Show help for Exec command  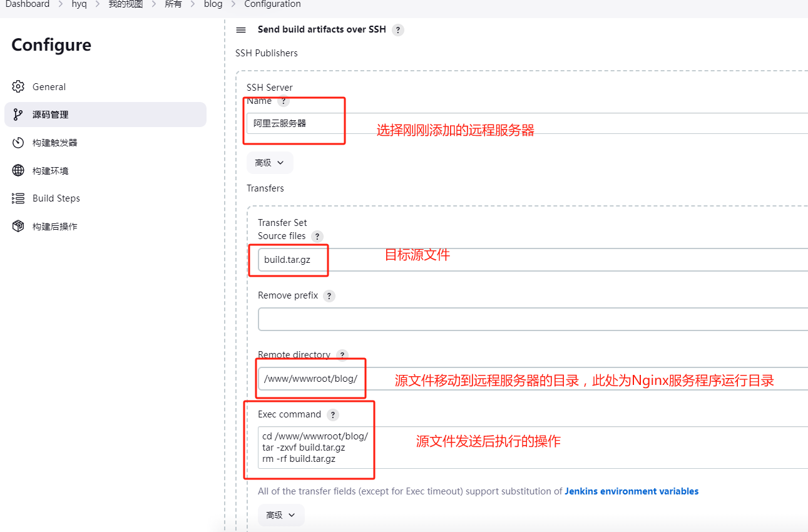[x=333, y=414]
